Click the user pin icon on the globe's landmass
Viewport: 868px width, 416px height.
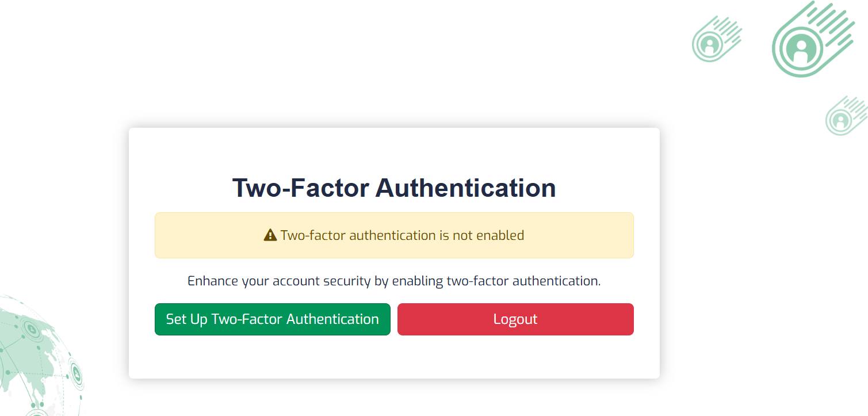[32, 330]
